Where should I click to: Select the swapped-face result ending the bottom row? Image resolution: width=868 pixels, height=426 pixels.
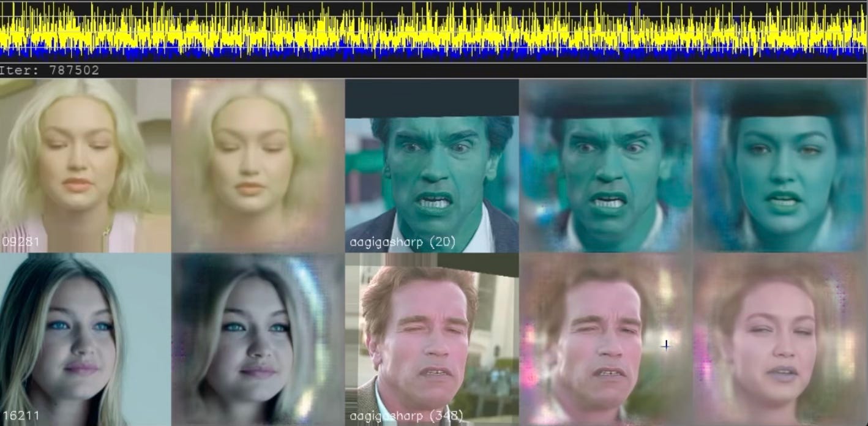tap(780, 339)
